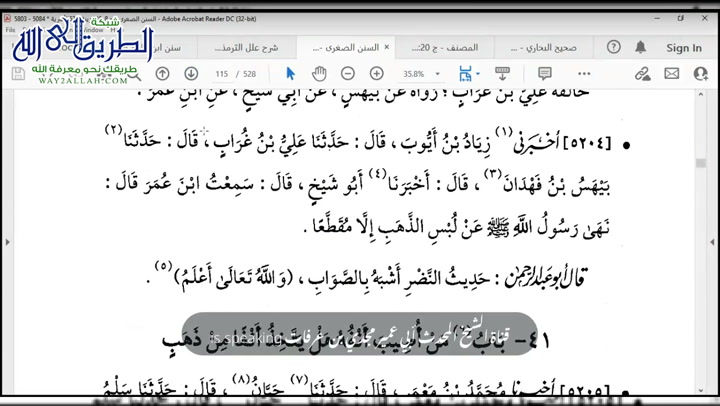Click the scrolling mode keyboard icon
Screen dimensions: 720x406
502,73
